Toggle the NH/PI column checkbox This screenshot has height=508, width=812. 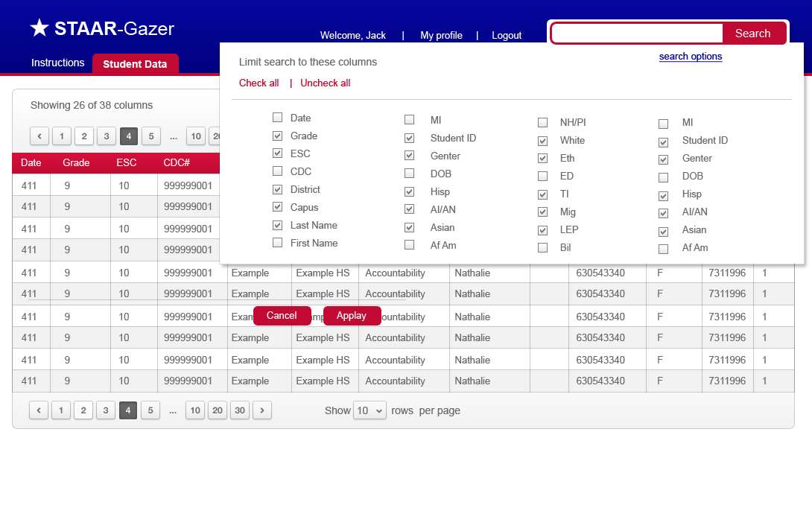pos(543,123)
